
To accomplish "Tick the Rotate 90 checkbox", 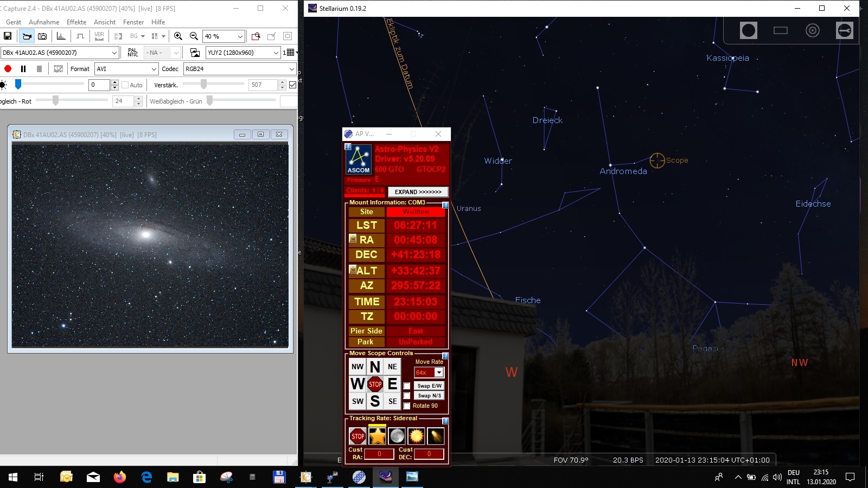I will coord(407,406).
